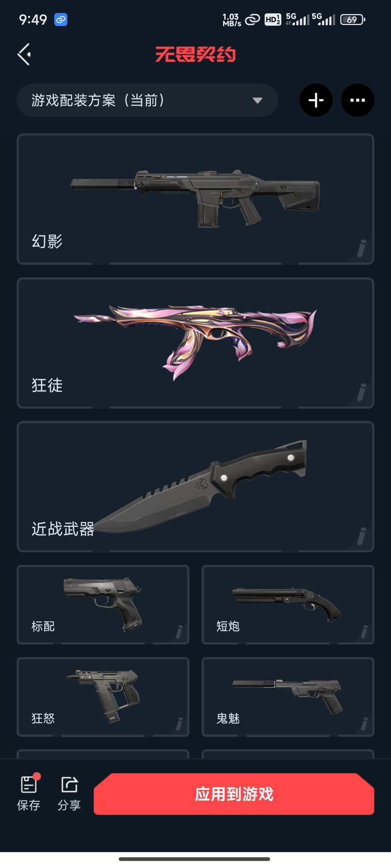The image size is (391, 868).
Task: Edit the 近战武器 skin via pencil icon
Action: pyautogui.click(x=362, y=536)
